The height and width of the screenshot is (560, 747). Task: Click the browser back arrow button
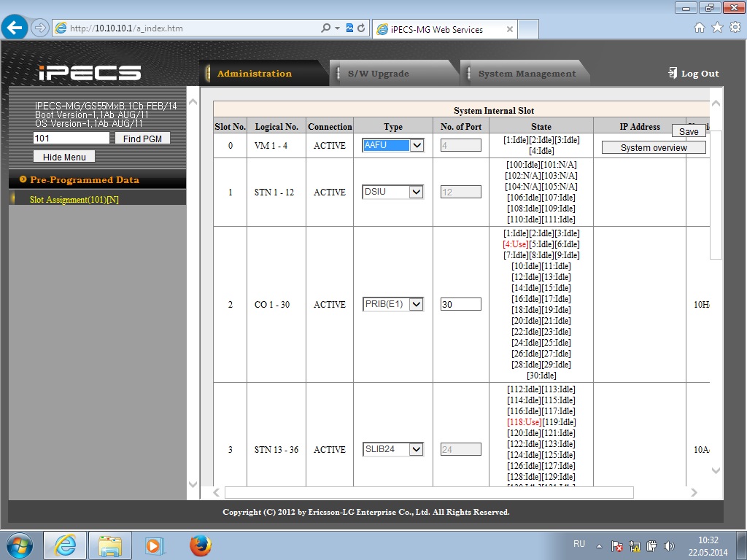coord(15,28)
